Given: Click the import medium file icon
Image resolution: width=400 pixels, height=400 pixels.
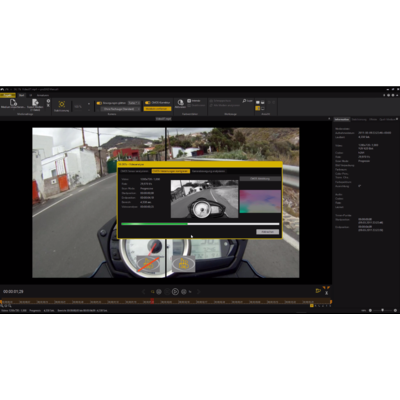Looking at the screenshot, I should 13,102.
